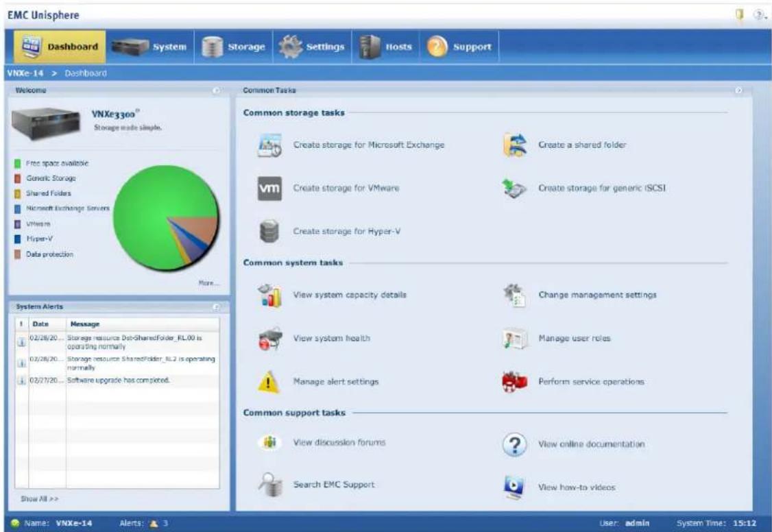Click the red service operations toolbox icon

click(514, 382)
